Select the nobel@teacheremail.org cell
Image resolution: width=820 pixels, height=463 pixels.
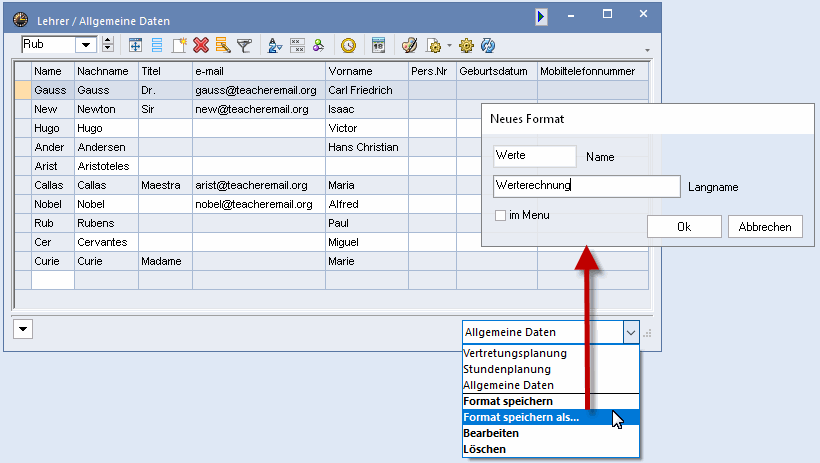point(259,204)
